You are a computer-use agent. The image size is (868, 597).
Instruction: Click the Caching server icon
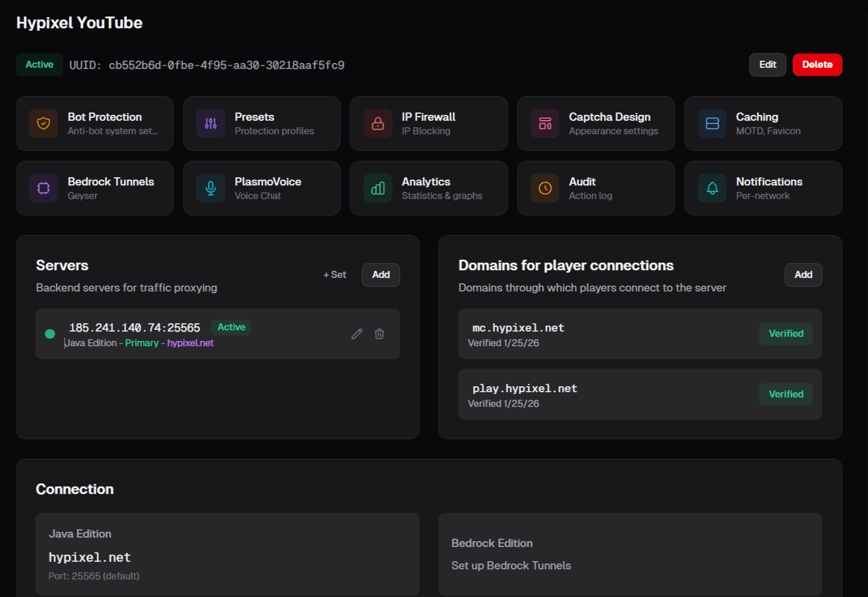coord(713,123)
